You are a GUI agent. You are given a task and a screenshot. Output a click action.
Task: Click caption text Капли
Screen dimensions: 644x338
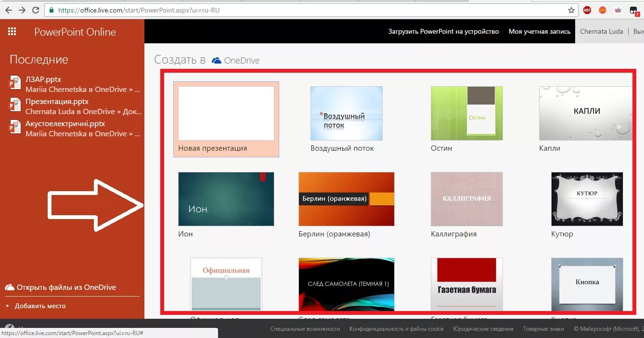click(550, 148)
